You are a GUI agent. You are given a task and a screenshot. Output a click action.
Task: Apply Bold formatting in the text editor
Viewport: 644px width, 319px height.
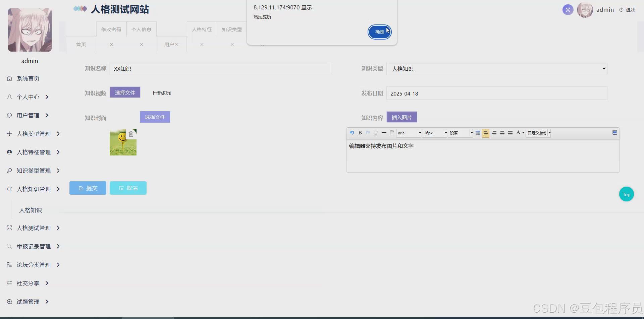point(360,133)
